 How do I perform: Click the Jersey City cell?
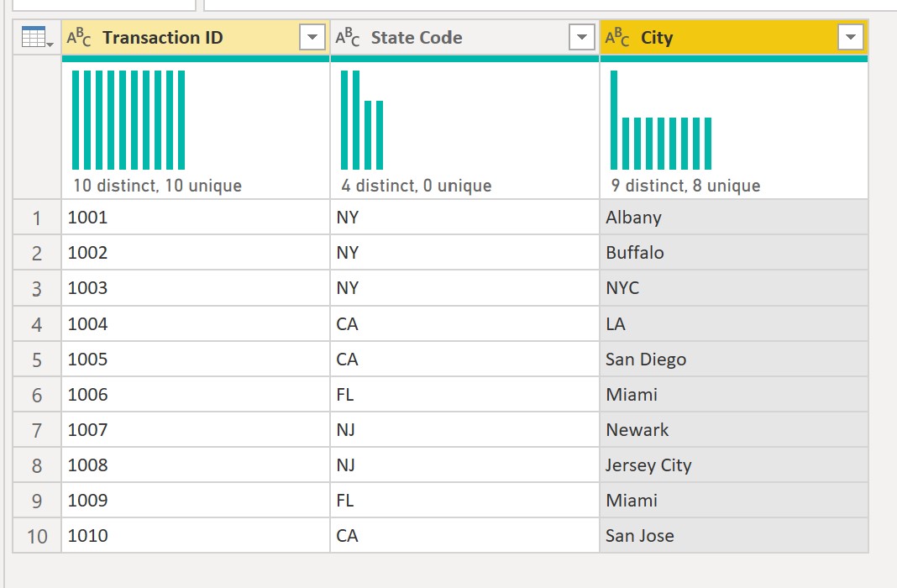[x=734, y=465]
